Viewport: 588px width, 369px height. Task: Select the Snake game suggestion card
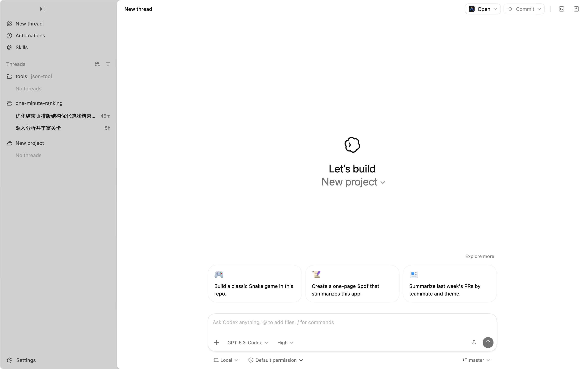[255, 284]
